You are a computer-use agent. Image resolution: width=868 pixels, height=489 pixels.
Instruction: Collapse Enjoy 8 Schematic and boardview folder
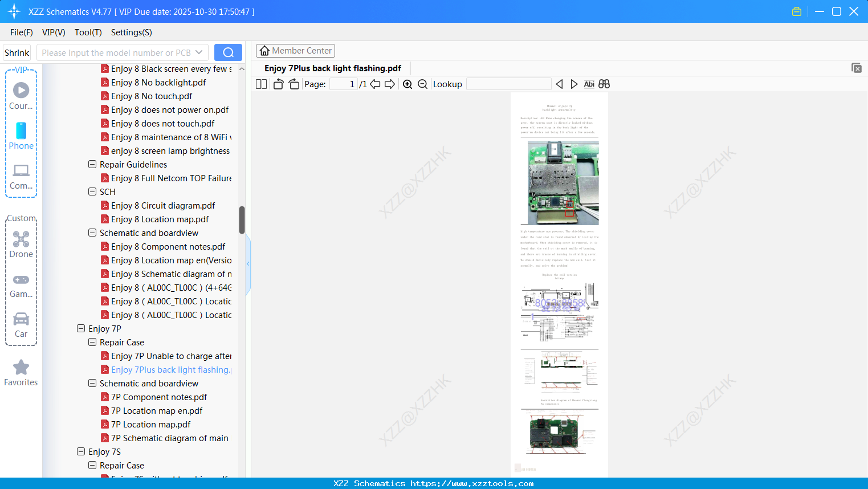click(x=92, y=233)
